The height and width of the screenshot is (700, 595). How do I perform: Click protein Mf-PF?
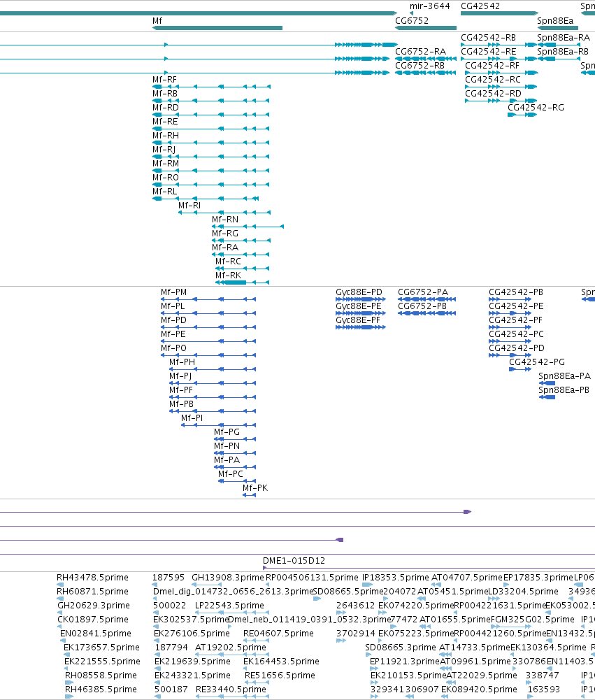pyautogui.click(x=181, y=390)
